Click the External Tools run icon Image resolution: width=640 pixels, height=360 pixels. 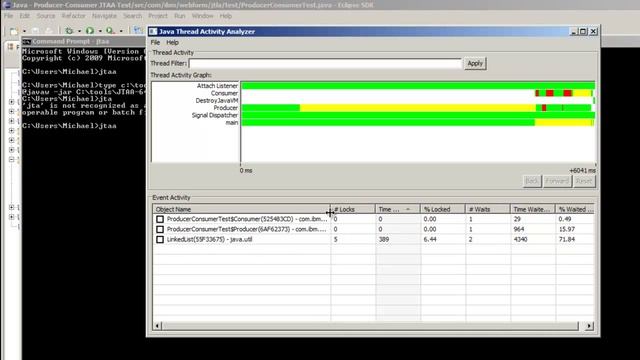[110, 31]
